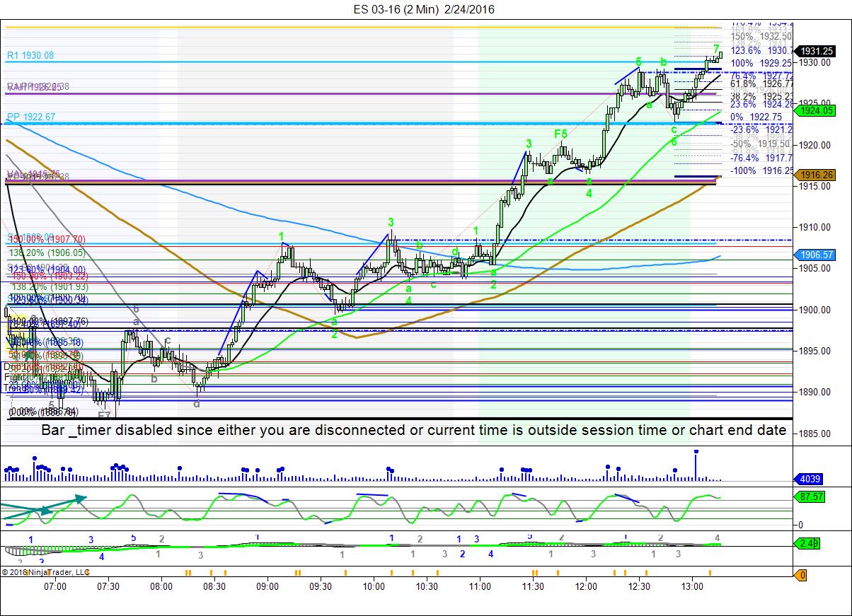Click the 1915.00 price axis label
The height and width of the screenshot is (616, 852).
point(815,186)
